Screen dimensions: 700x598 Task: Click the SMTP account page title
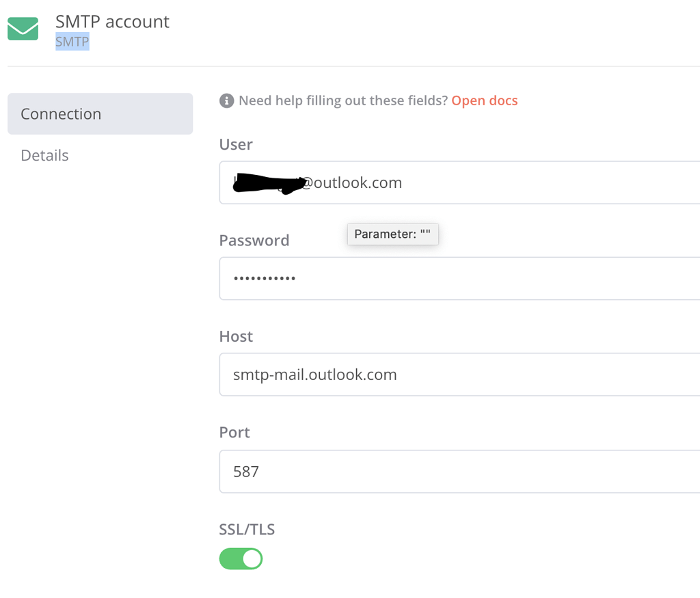[112, 21]
